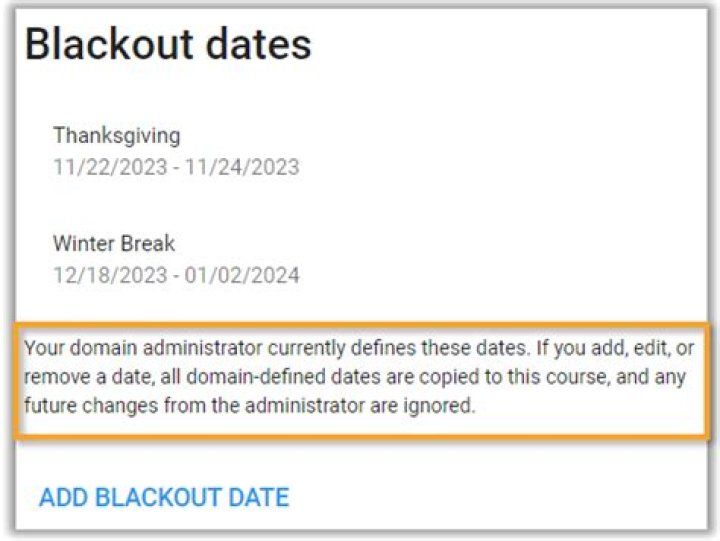Viewport: 720px width, 541px height.
Task: Click the domain administrator notice text
Action: (358, 378)
